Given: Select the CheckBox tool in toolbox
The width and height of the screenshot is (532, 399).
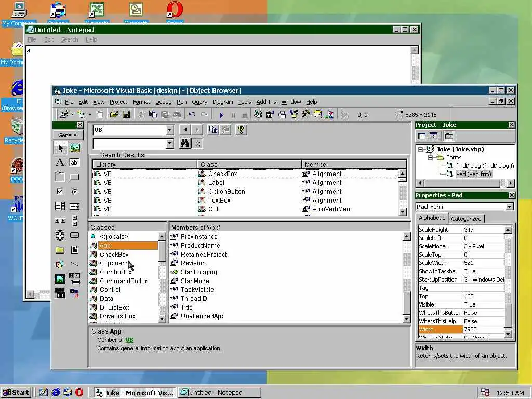Looking at the screenshot, I should pyautogui.click(x=60, y=191).
